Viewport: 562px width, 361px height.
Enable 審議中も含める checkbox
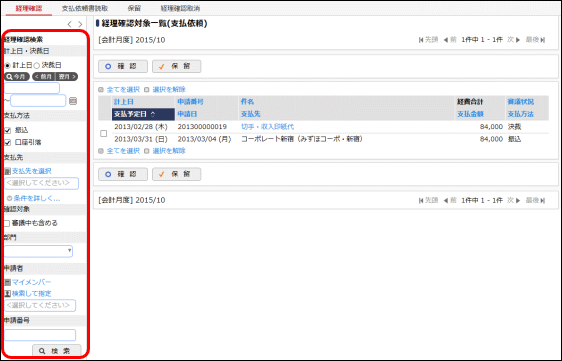7,223
